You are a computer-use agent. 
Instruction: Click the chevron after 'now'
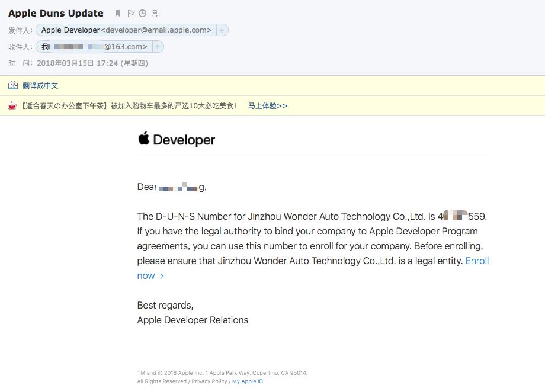coord(162,276)
